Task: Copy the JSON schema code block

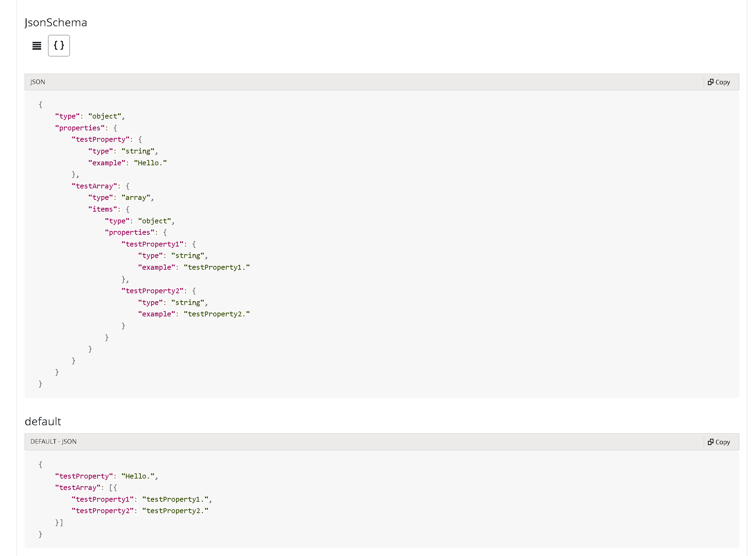Action: 719,82
